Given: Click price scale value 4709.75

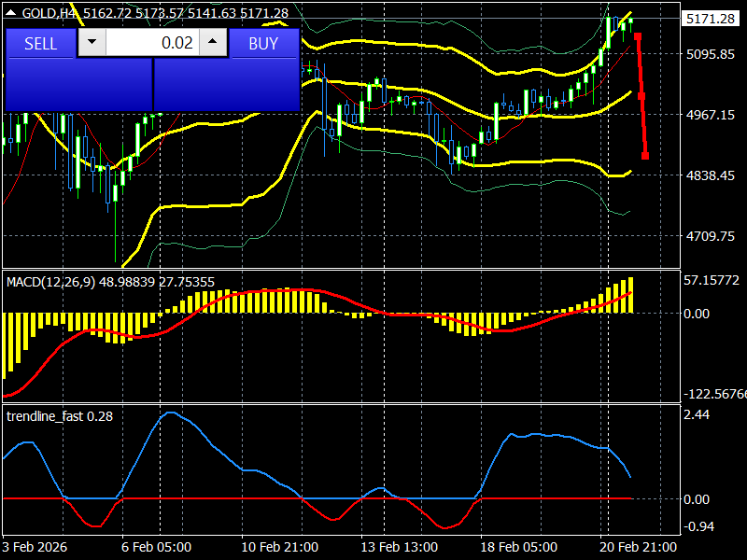Looking at the screenshot, I should point(711,236).
